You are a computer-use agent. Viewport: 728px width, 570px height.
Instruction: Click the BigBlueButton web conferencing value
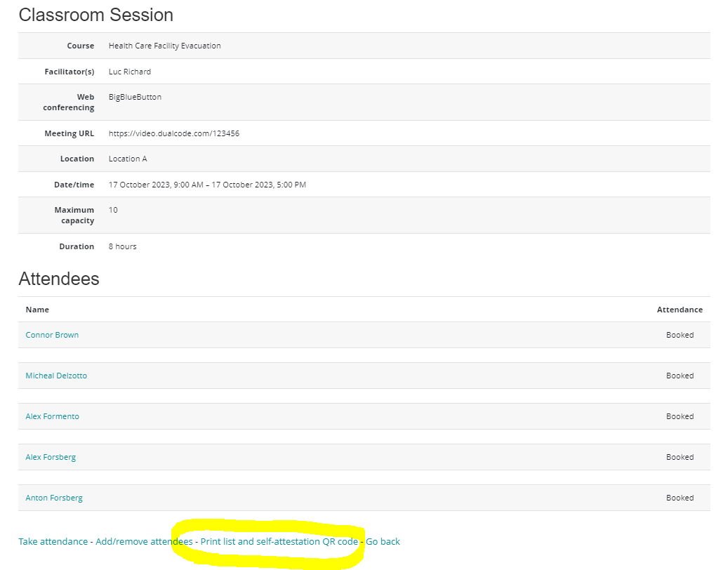tap(135, 97)
